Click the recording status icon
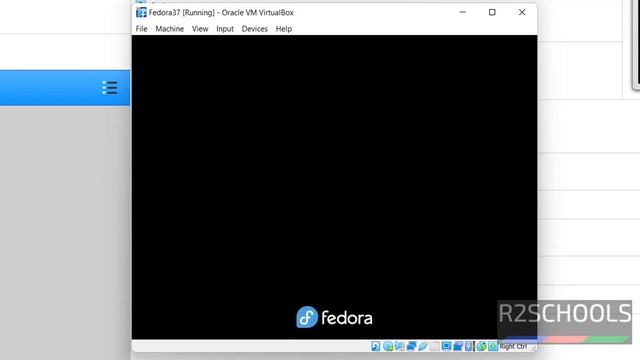The width and height of the screenshot is (640, 360). pos(458,346)
